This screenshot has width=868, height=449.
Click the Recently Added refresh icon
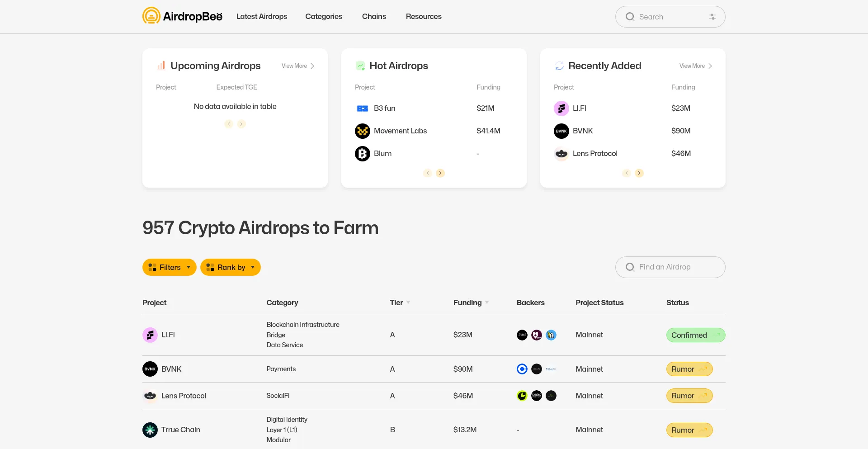[559, 66]
